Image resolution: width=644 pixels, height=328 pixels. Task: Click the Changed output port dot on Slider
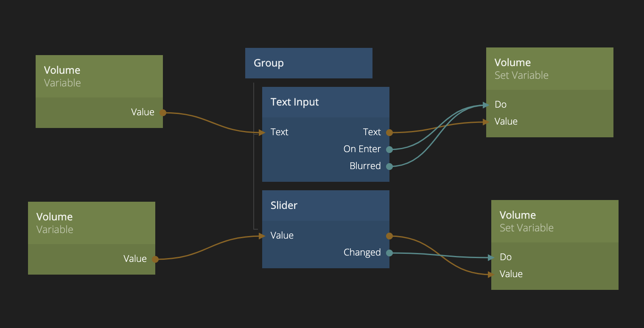[x=389, y=253]
